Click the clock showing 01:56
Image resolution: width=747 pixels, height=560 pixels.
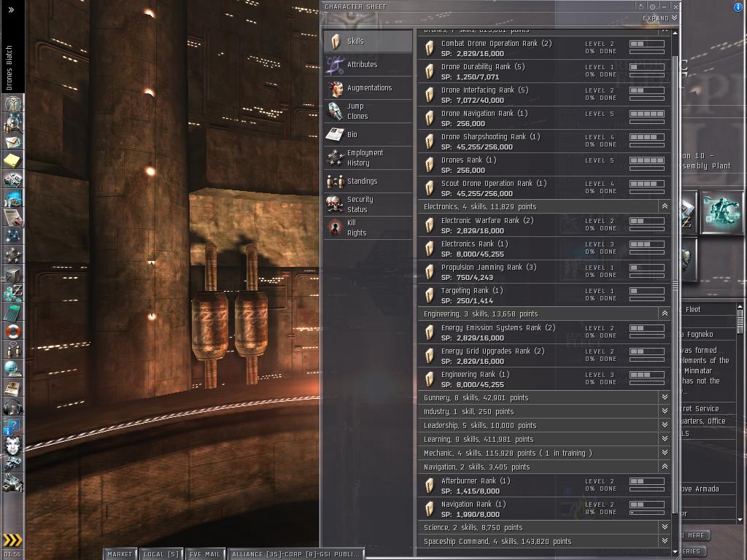point(12,554)
